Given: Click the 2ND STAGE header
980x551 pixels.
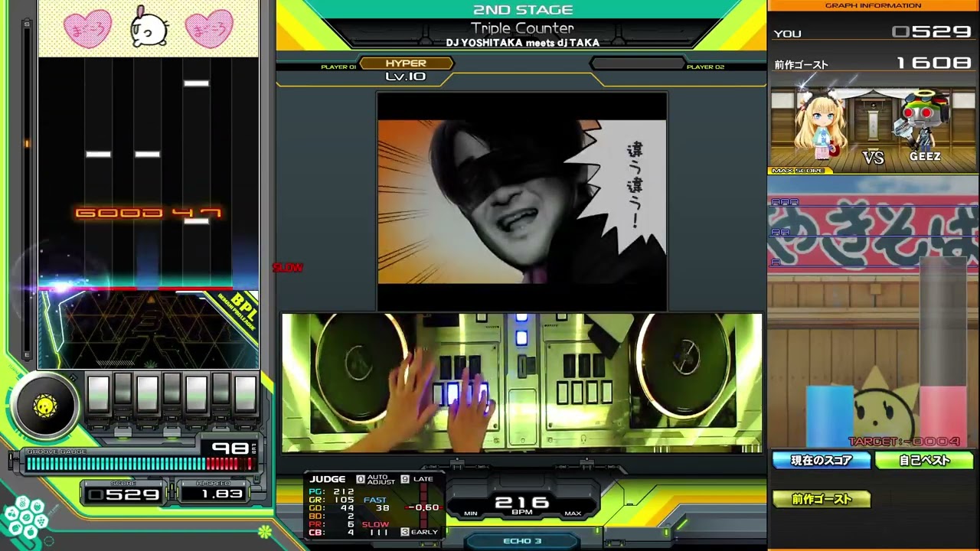Looking at the screenshot, I should point(523,10).
